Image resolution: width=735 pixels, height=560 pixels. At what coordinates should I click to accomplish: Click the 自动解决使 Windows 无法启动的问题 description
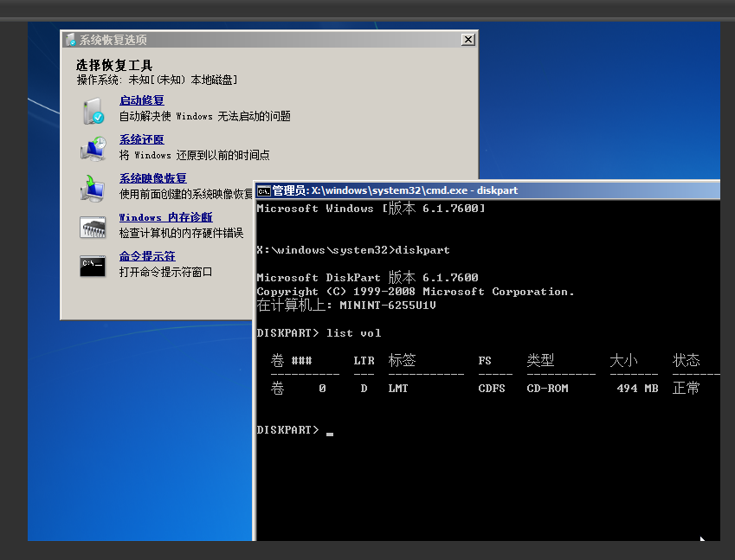click(205, 116)
